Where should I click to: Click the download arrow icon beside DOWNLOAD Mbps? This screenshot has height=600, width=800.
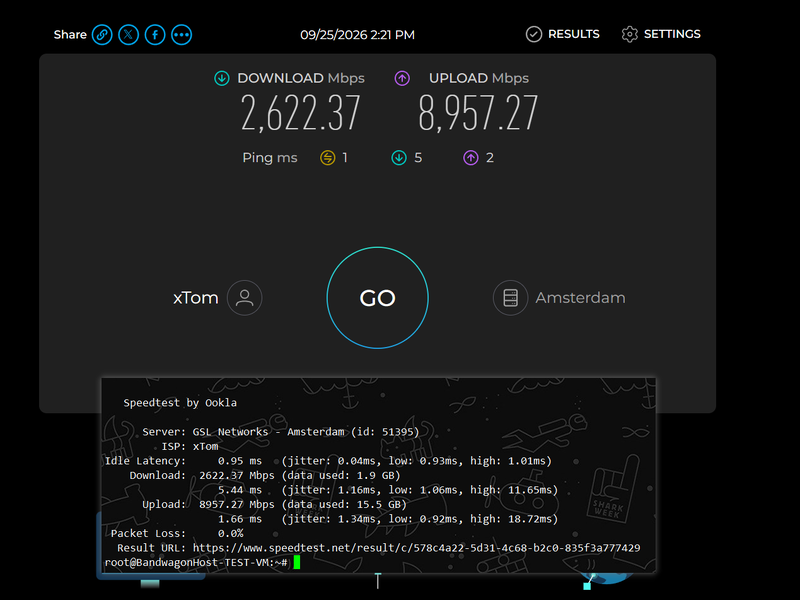(x=221, y=78)
